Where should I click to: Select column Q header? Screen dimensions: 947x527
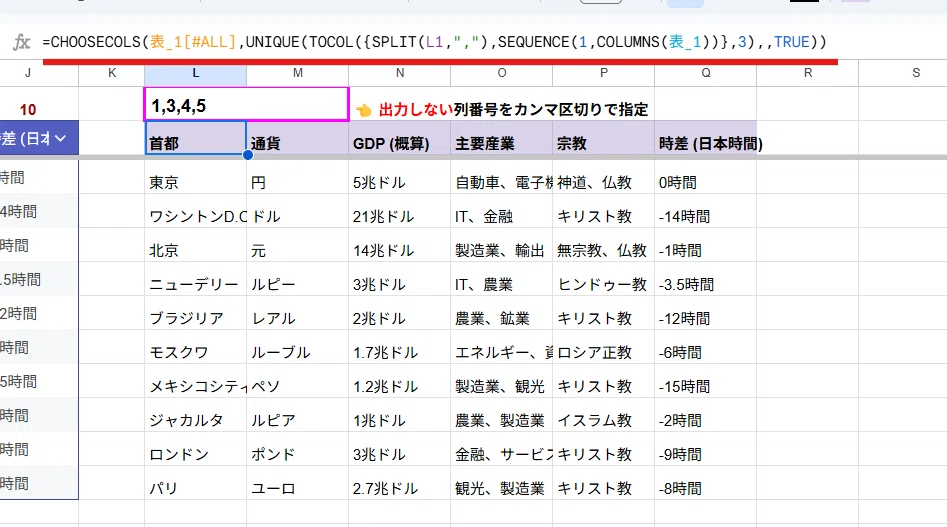(x=706, y=72)
